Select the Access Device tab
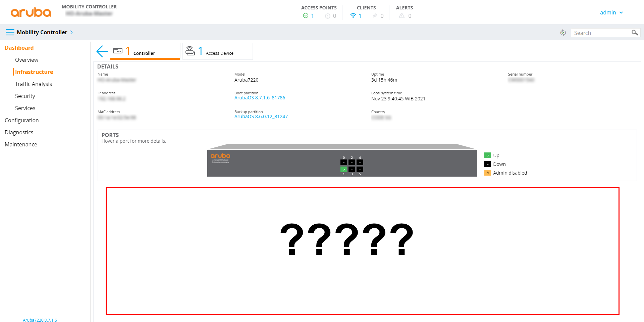 pyautogui.click(x=217, y=51)
